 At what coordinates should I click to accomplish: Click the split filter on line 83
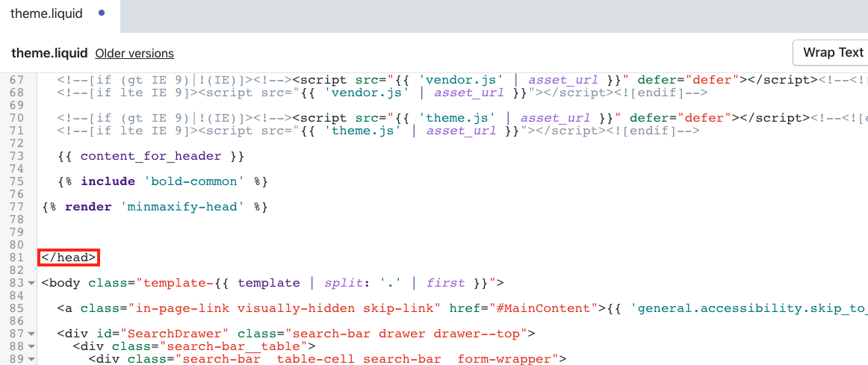[344, 283]
